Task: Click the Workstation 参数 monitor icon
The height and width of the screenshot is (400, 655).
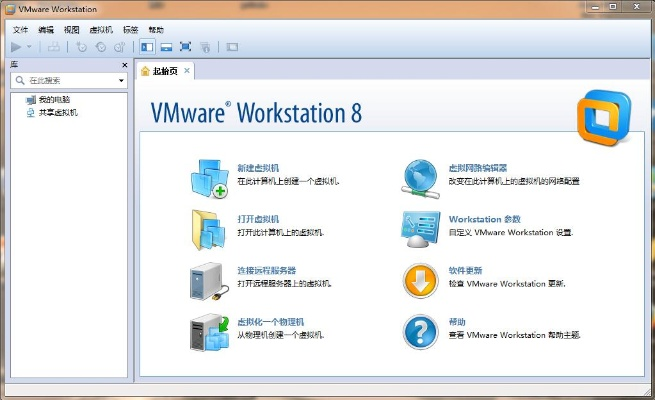Action: [x=420, y=229]
